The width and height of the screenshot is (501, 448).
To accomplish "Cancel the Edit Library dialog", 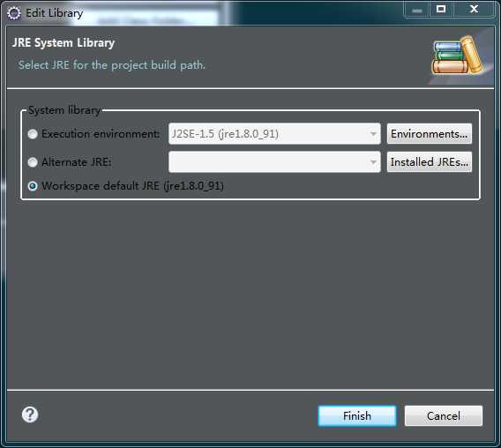I will (444, 415).
